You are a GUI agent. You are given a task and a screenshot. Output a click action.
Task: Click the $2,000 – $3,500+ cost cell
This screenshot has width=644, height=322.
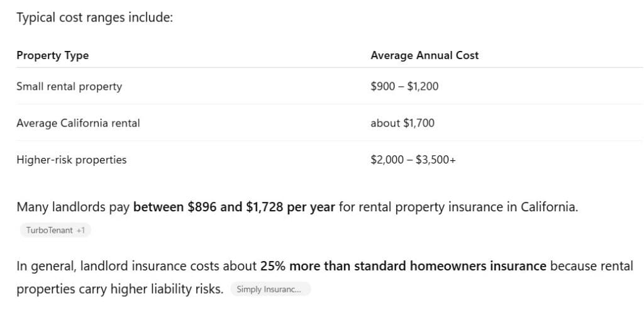coord(413,160)
